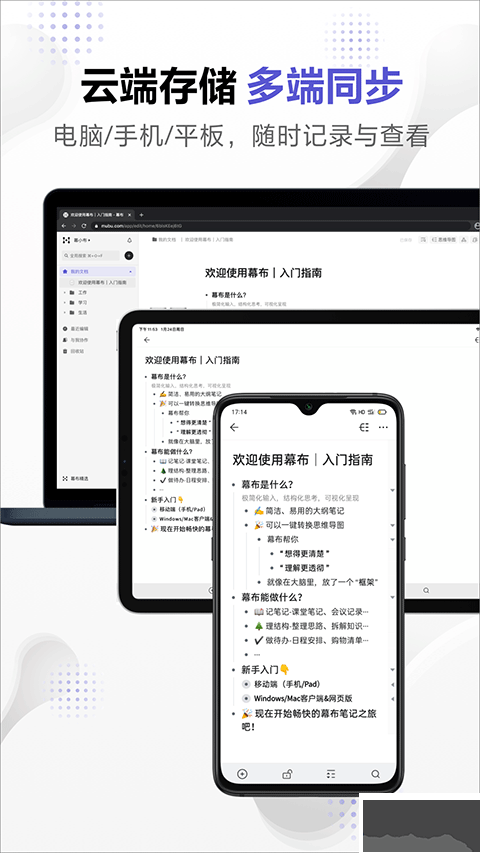
Task: Open 与我协作 in laptop sidebar
Action: point(76,340)
